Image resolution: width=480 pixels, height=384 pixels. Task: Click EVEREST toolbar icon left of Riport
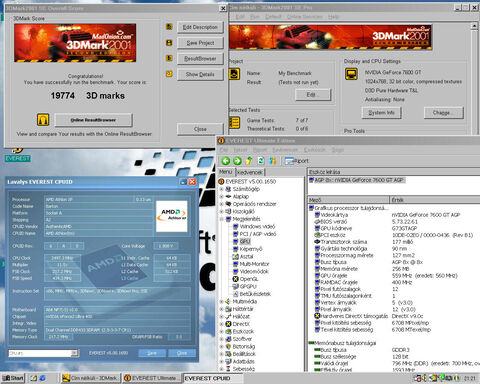272,161
